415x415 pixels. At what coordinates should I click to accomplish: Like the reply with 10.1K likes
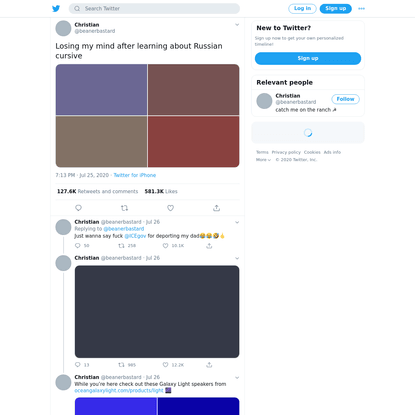(165, 246)
